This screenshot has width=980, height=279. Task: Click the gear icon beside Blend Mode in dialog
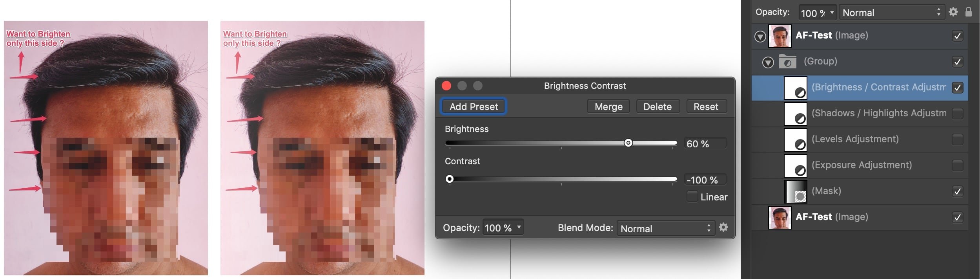[723, 227]
